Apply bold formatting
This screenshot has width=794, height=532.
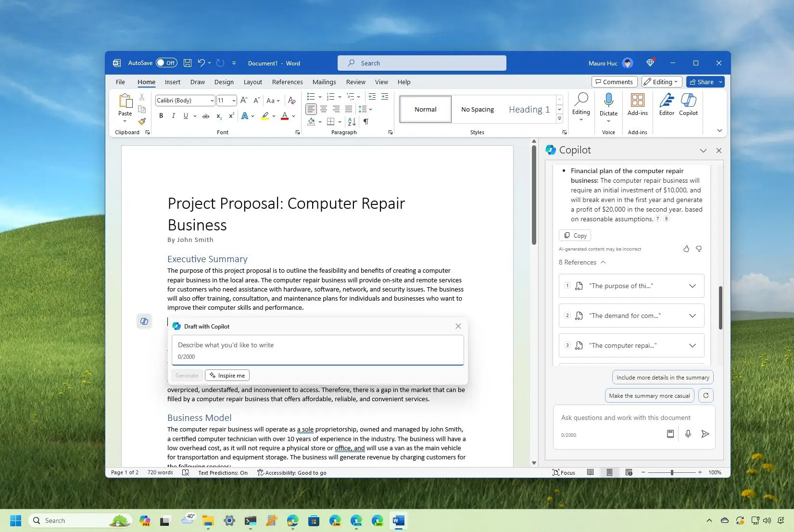(x=161, y=116)
